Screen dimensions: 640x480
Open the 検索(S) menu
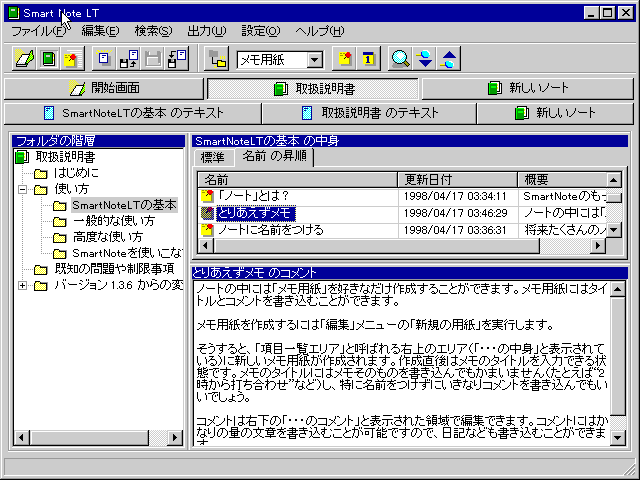tap(153, 31)
